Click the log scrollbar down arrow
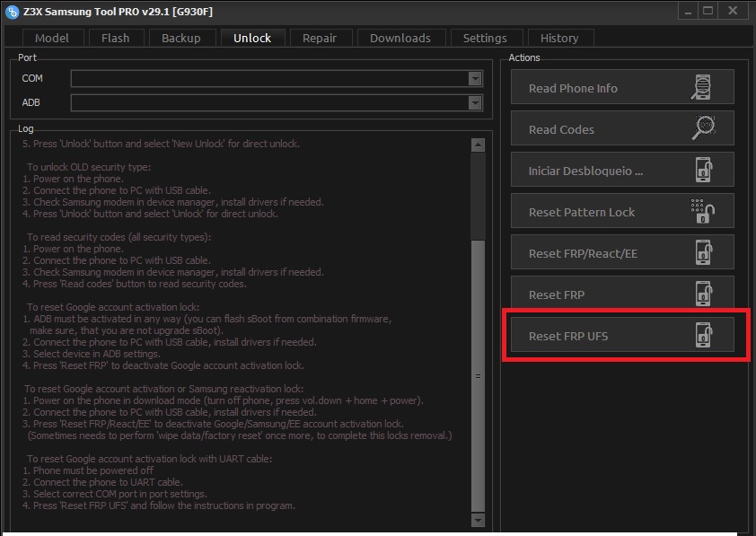This screenshot has width=756, height=536. tap(478, 520)
